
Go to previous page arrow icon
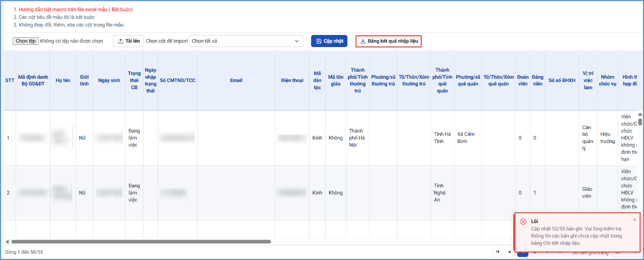pos(510,252)
